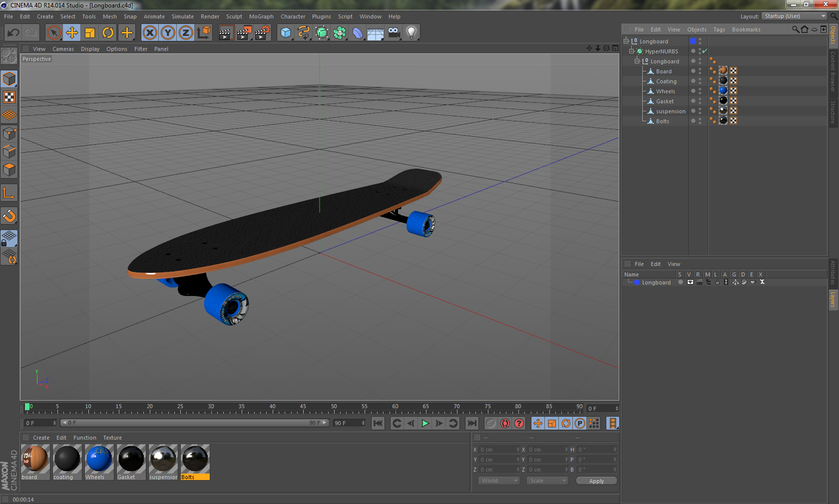
Task: Click the timeline range slider
Action: tap(194, 423)
